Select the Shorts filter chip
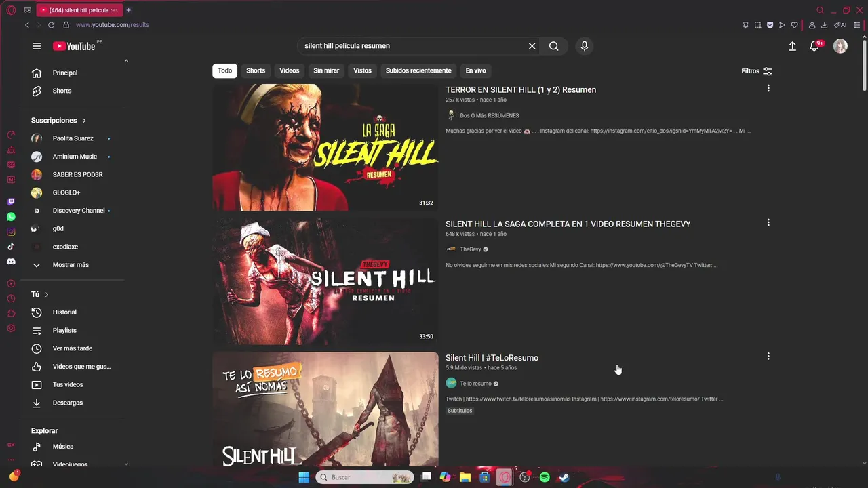 (x=256, y=70)
